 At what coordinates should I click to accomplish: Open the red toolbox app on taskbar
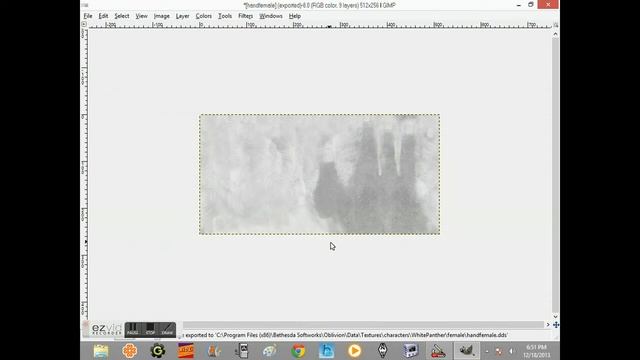click(x=438, y=351)
